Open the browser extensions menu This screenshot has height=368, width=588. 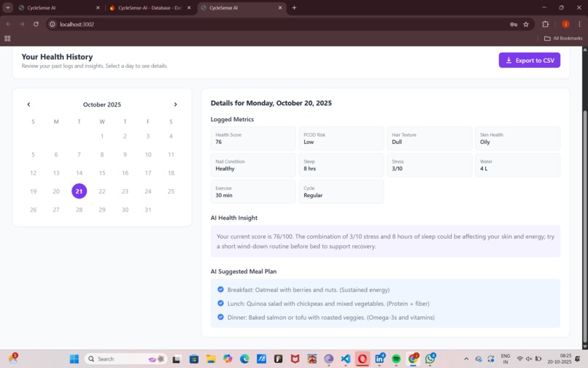545,24
